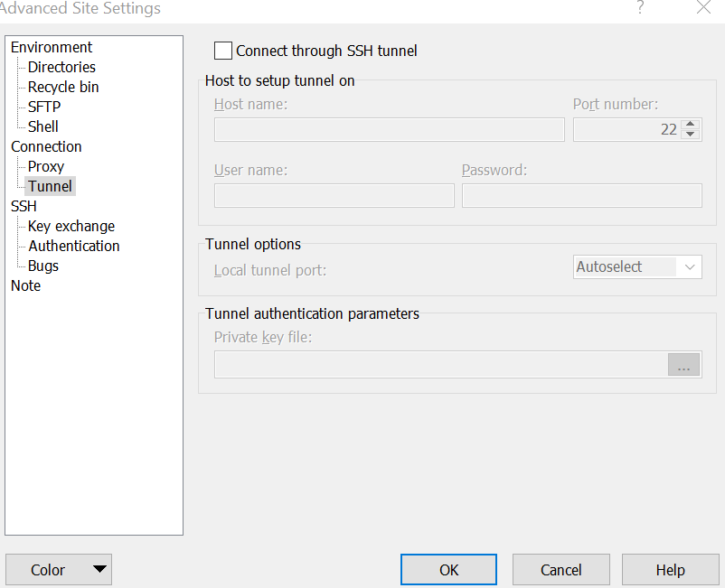Open the SFTP settings page

[x=44, y=107]
